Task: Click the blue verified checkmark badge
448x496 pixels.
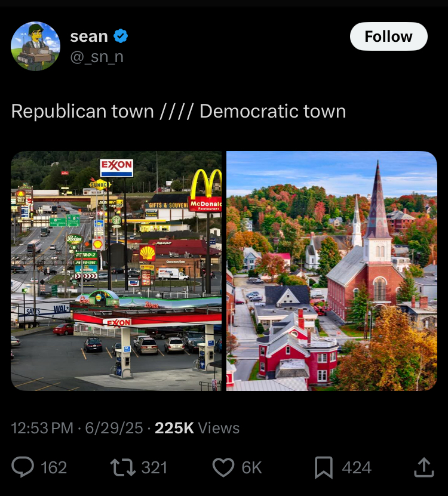Action: click(x=121, y=36)
